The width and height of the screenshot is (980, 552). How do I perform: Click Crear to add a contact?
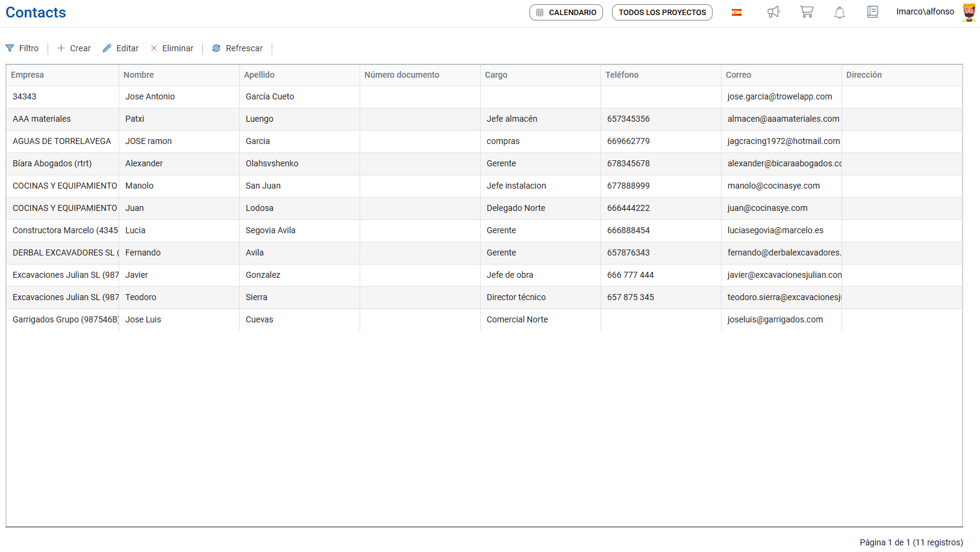point(74,48)
